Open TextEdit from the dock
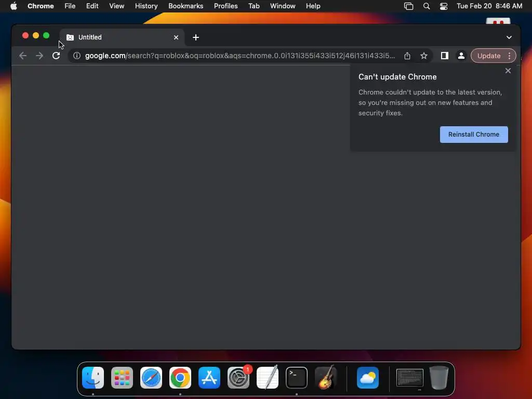The image size is (532, 399). point(268,378)
